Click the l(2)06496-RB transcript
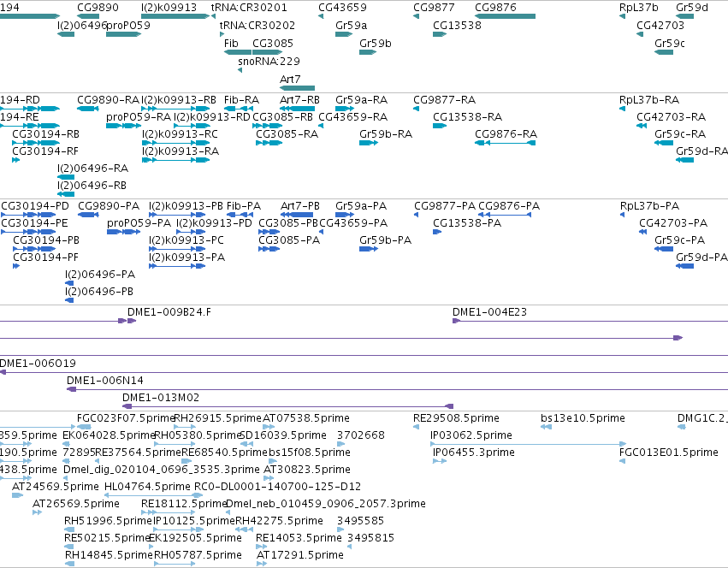This screenshot has width=728, height=568. (x=66, y=194)
